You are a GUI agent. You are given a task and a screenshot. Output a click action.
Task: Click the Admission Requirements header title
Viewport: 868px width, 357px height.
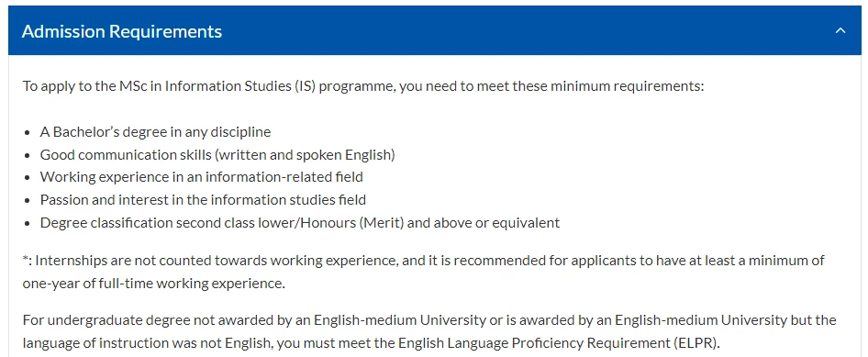click(122, 31)
